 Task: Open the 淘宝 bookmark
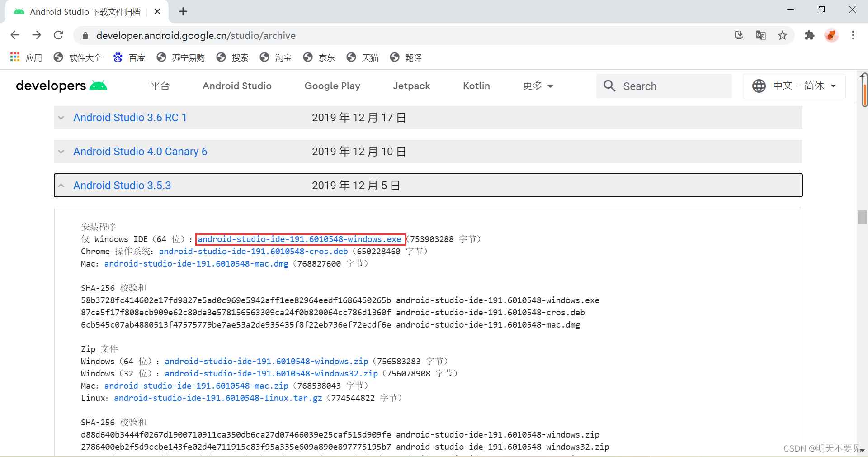[276, 57]
